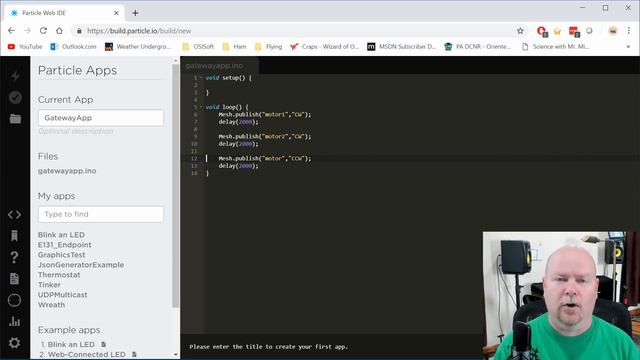Open the Devices target icon
Screen dimensions: 640x360
click(14, 300)
